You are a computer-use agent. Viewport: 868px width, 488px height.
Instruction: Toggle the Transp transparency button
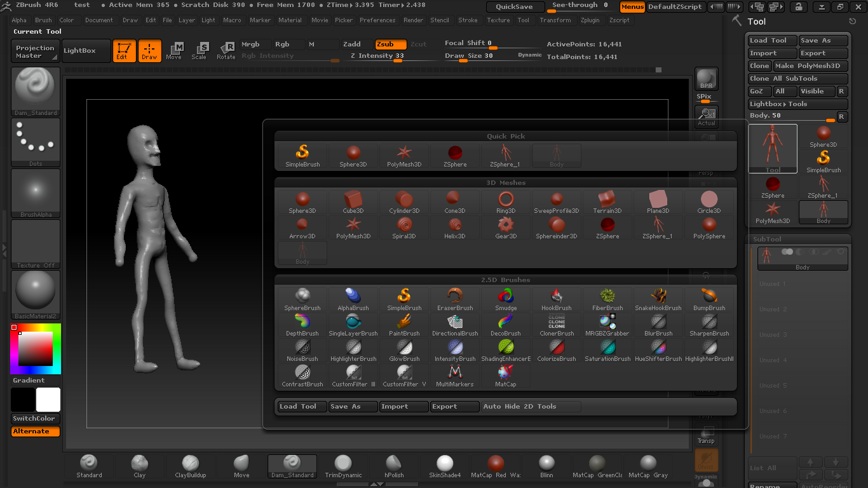coord(706,435)
